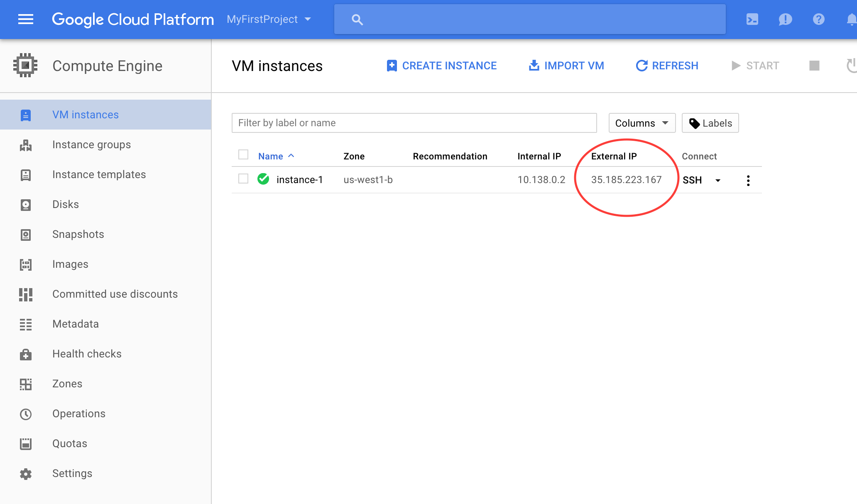
Task: Check the instance-1 row checkbox
Action: (243, 179)
